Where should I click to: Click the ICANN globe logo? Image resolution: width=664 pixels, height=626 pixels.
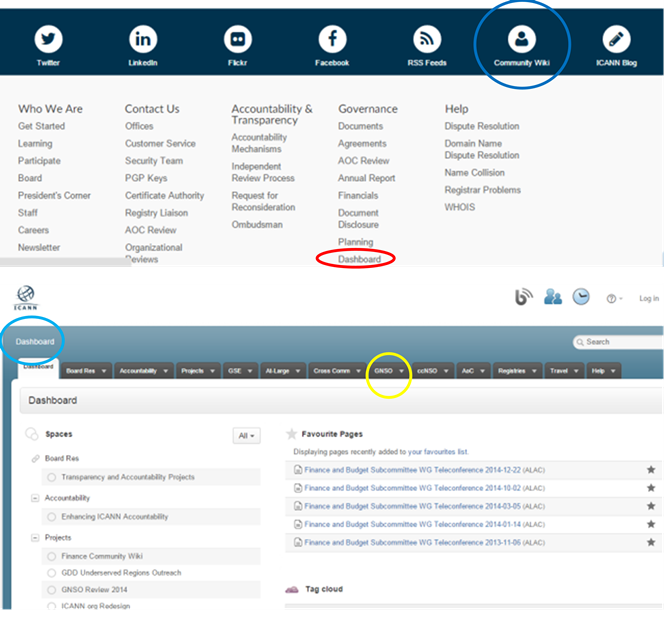tap(26, 297)
